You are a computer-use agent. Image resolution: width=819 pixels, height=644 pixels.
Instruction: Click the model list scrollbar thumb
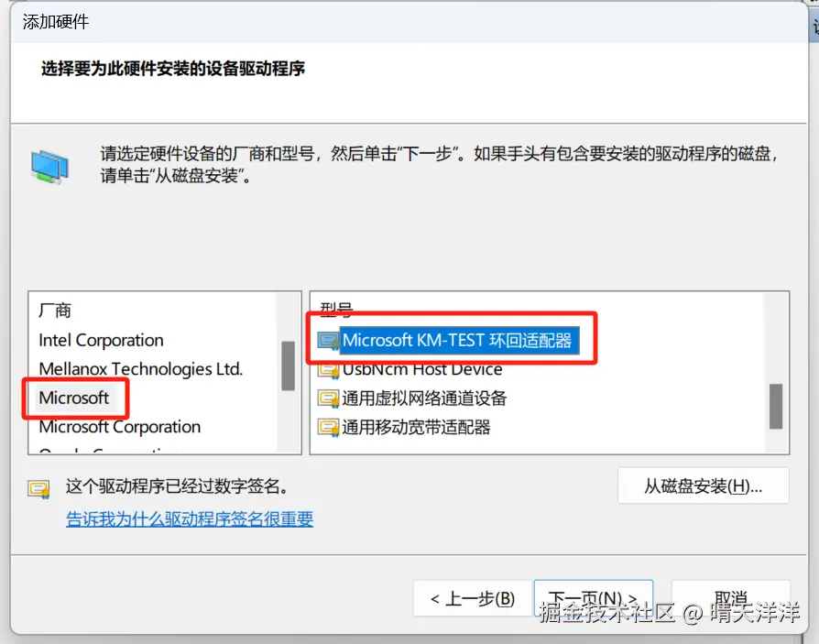776,407
